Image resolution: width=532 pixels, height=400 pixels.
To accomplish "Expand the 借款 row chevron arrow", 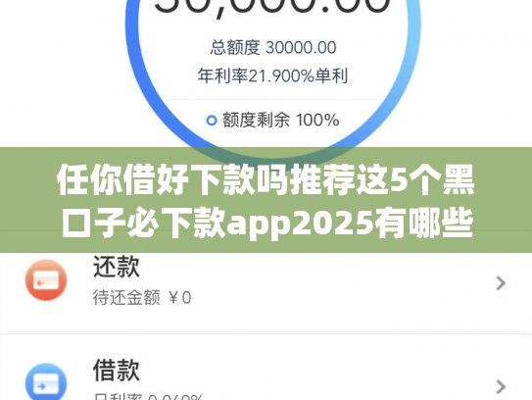I will [x=501, y=386].
